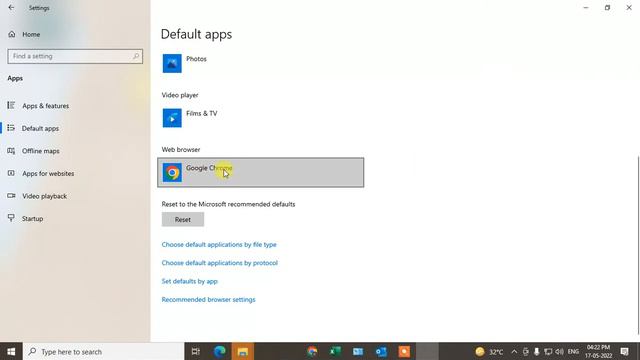Go back with the Settings back arrow
The width and height of the screenshot is (640, 360).
pyautogui.click(x=11, y=8)
